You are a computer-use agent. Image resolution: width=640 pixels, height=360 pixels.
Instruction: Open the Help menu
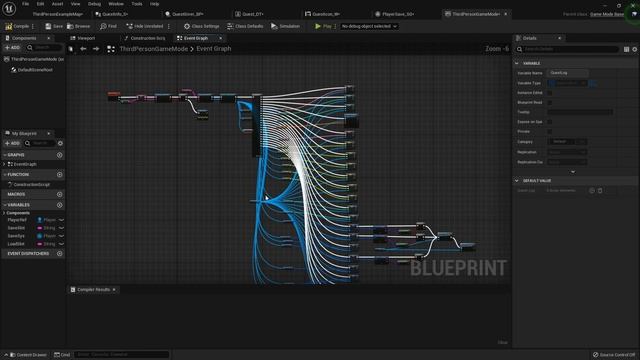click(x=154, y=4)
